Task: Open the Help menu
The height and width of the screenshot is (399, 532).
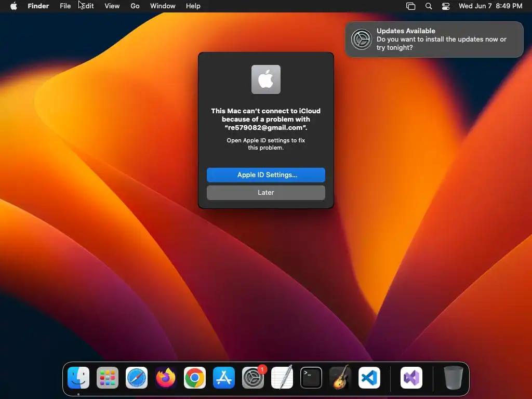Action: click(193, 6)
